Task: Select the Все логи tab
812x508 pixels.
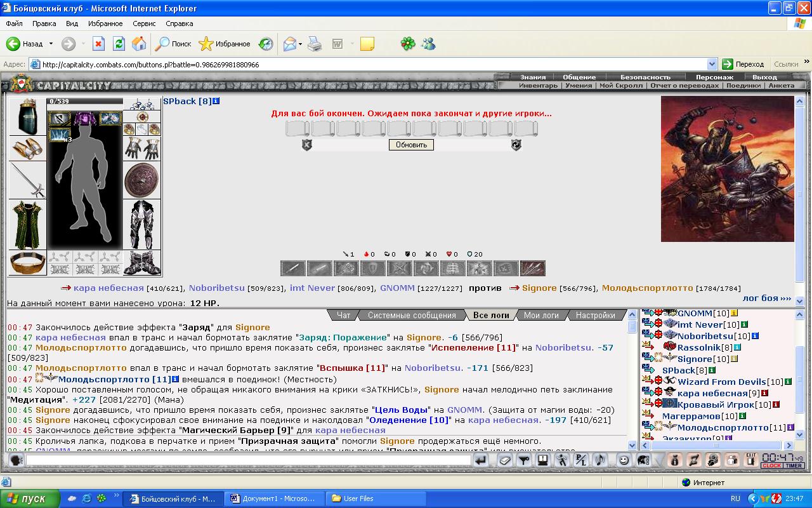Action: coord(491,315)
